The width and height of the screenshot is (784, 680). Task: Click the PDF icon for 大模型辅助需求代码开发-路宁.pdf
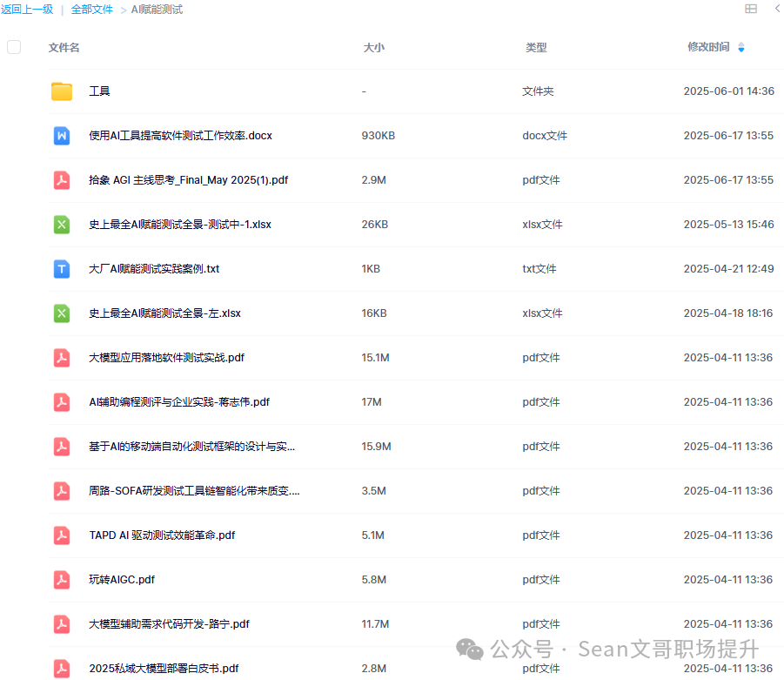62,624
